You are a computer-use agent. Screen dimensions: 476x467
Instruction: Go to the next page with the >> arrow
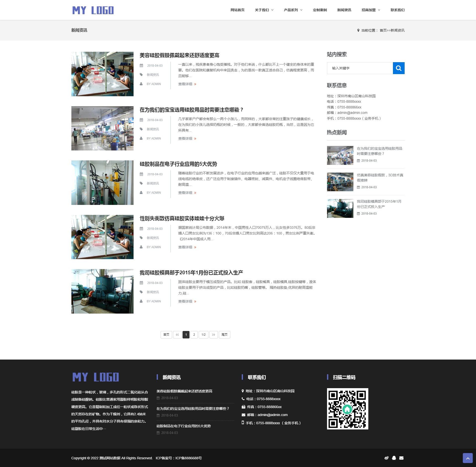coord(213,335)
